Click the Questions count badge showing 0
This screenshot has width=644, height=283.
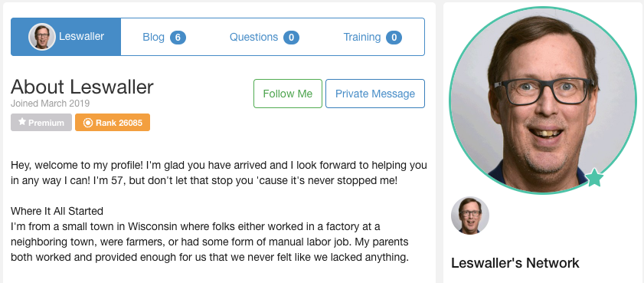[291, 38]
